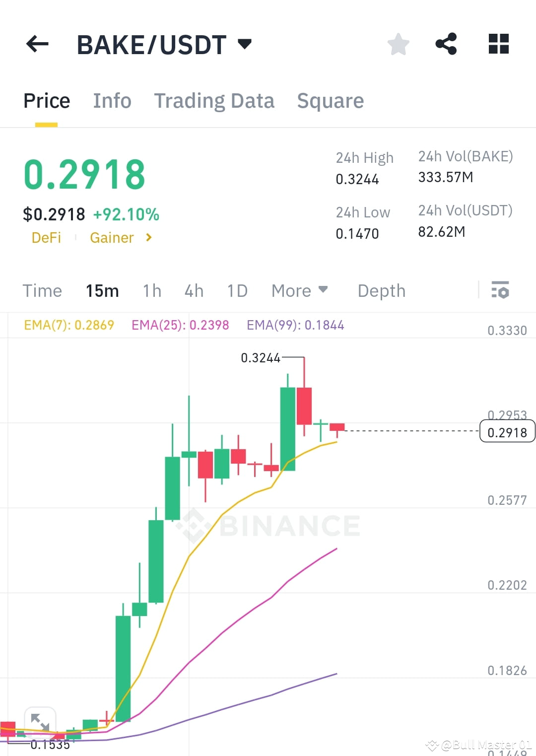The height and width of the screenshot is (756, 536).
Task: Click the back arrow to exit the chart
Action: (x=37, y=44)
